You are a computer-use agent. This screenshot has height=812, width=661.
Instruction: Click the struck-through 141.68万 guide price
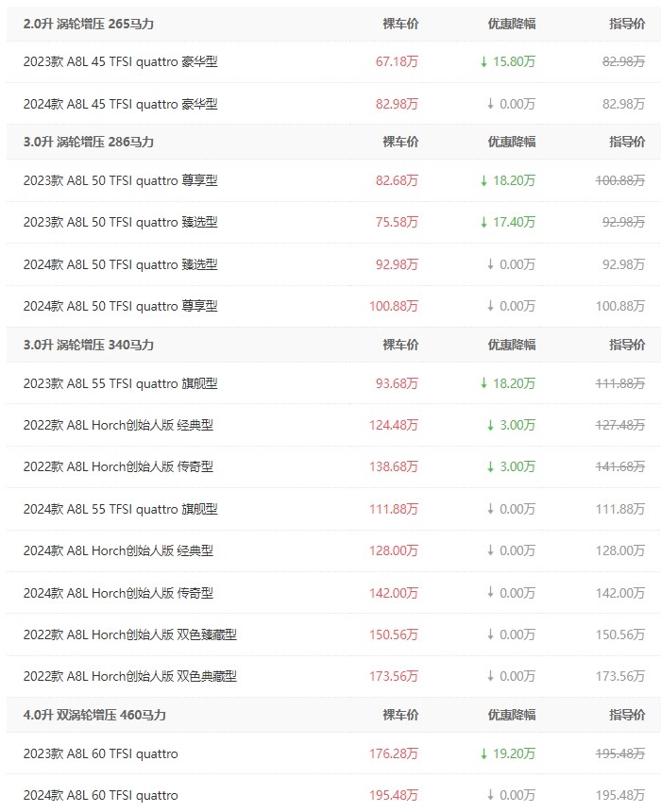tap(620, 466)
